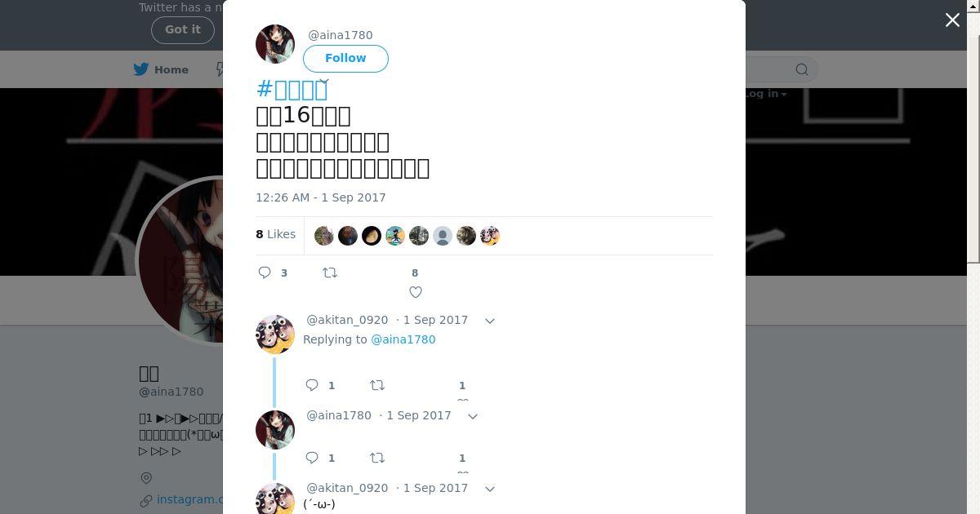Screen dimensions: 980x514
Task: Open @akitan_0920's profile avatar in first reply
Action: coord(275,335)
